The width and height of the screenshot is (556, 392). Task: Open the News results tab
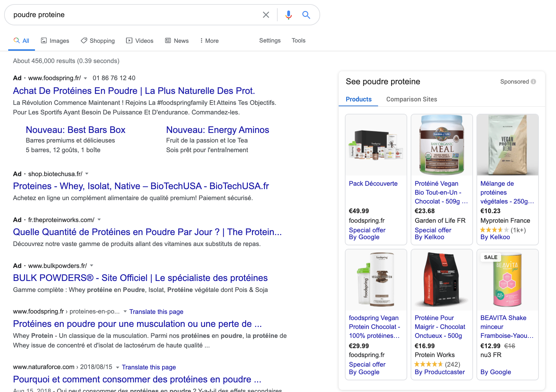click(177, 41)
